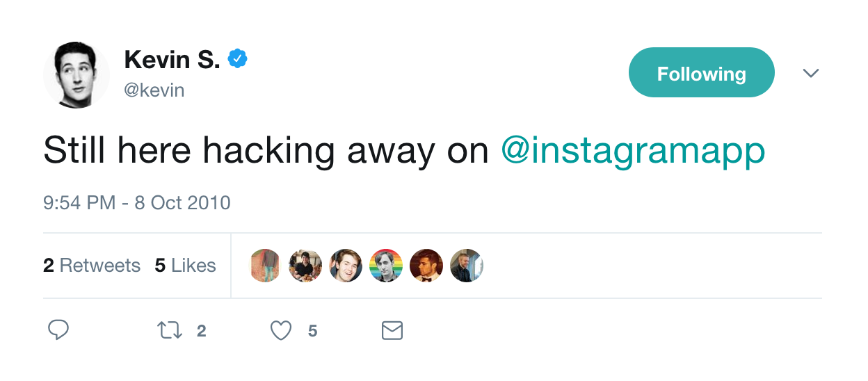Viewport: 868px width, 381px height.
Task: Like the tweet with the heart icon
Action: 281,330
